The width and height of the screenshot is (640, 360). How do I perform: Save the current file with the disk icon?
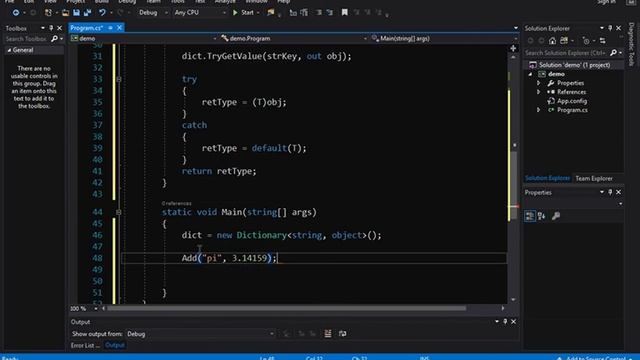tap(76, 13)
